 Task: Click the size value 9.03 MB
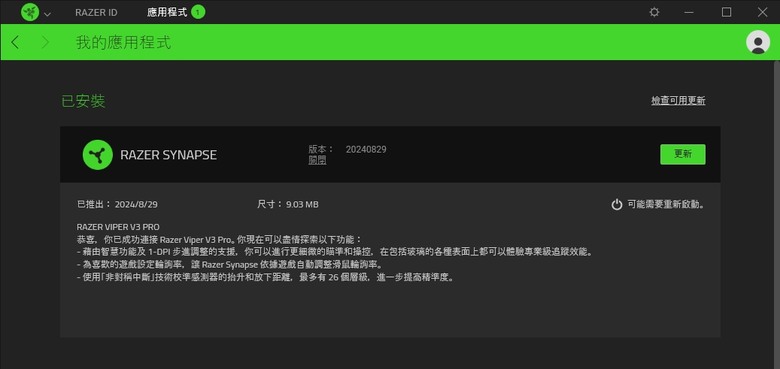(302, 204)
